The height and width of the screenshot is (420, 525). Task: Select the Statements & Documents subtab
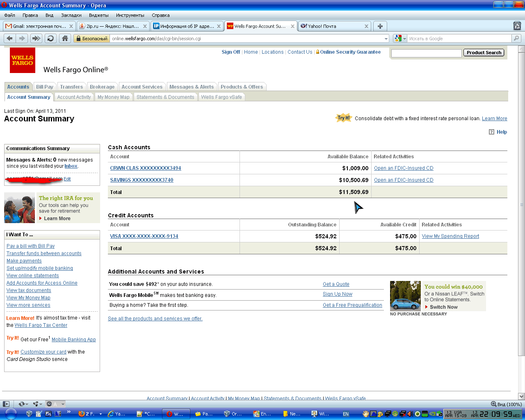click(x=165, y=97)
